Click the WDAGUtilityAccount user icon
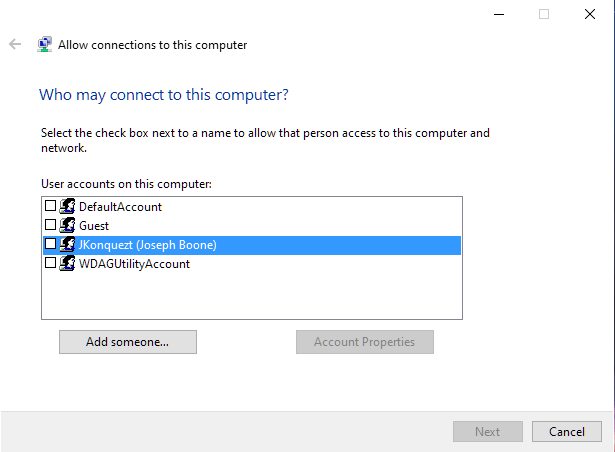Screen dimensions: 615x452 point(68,263)
